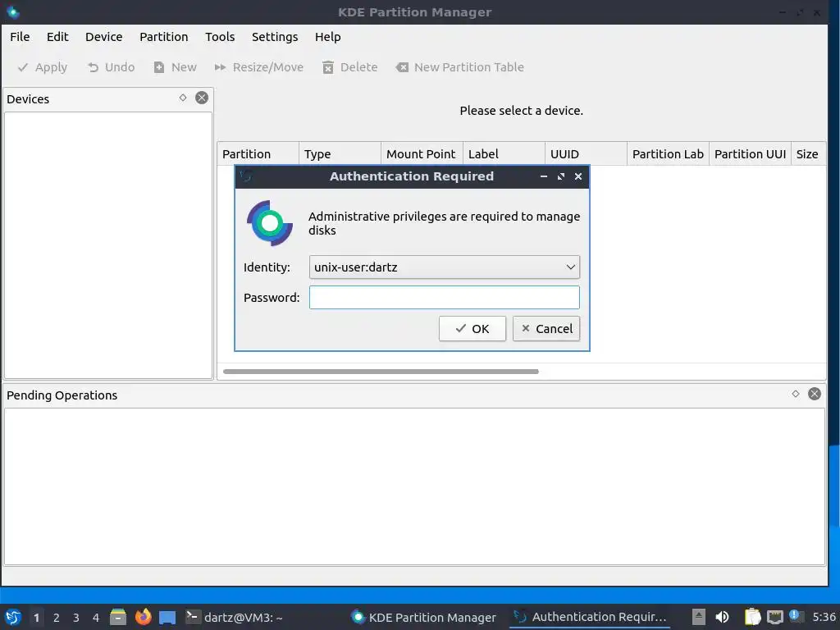This screenshot has height=630, width=840.
Task: Cancel the authentication dialog
Action: 546,329
